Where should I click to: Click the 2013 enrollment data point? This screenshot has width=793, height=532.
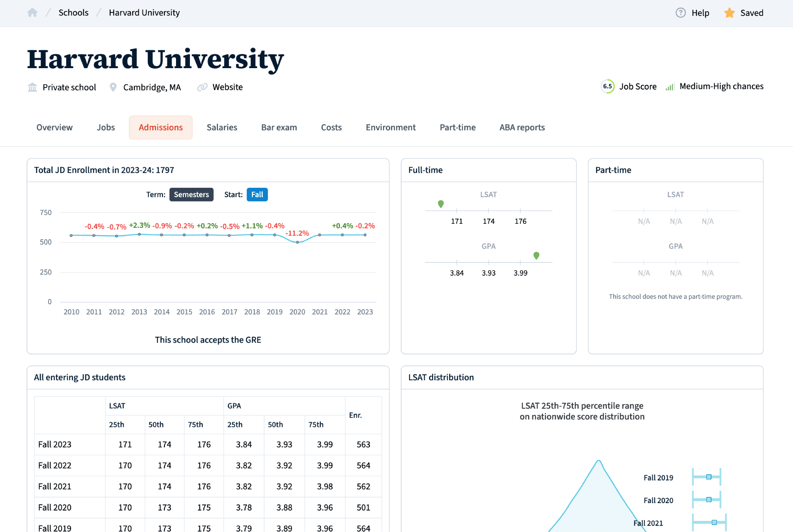[139, 235]
